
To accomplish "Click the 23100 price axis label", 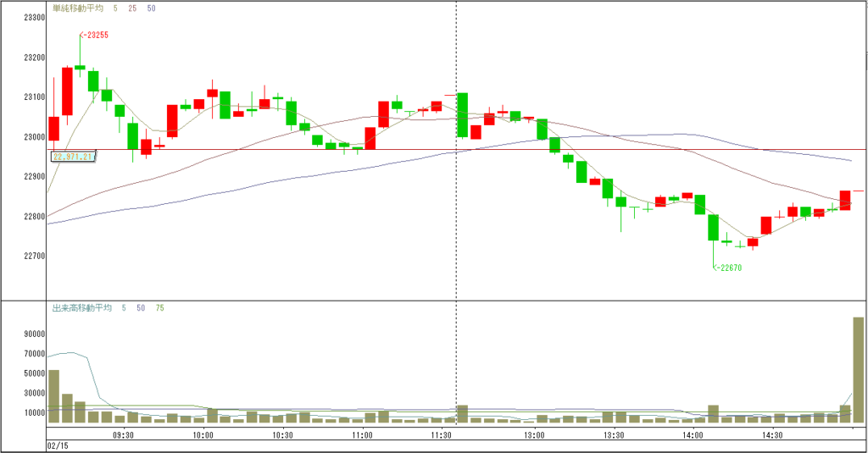I will tap(34, 97).
